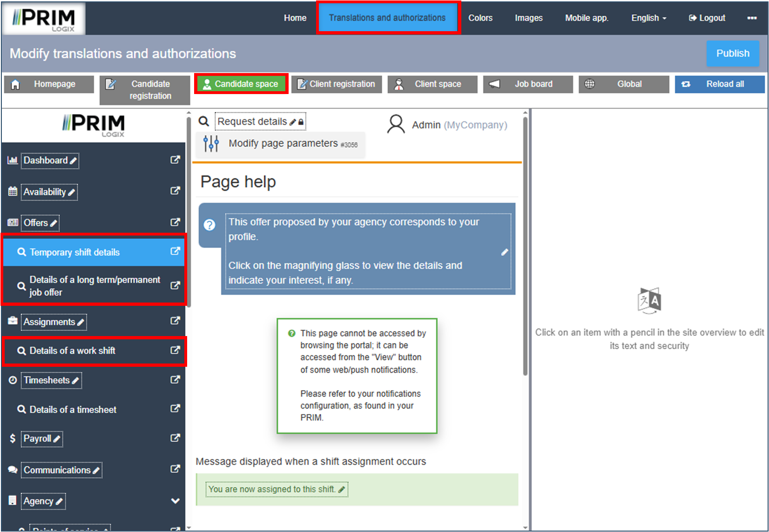
Task: Click the Modify page parameters sliders icon
Action: point(211,144)
